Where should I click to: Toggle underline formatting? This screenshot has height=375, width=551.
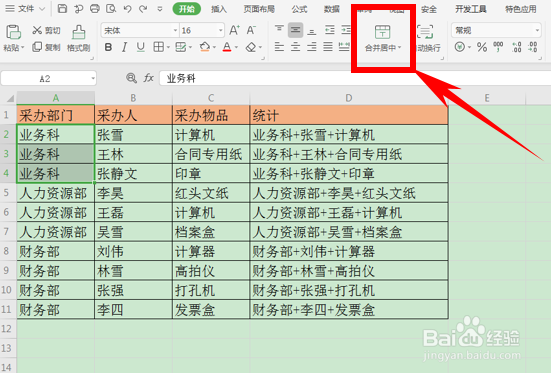click(x=141, y=47)
